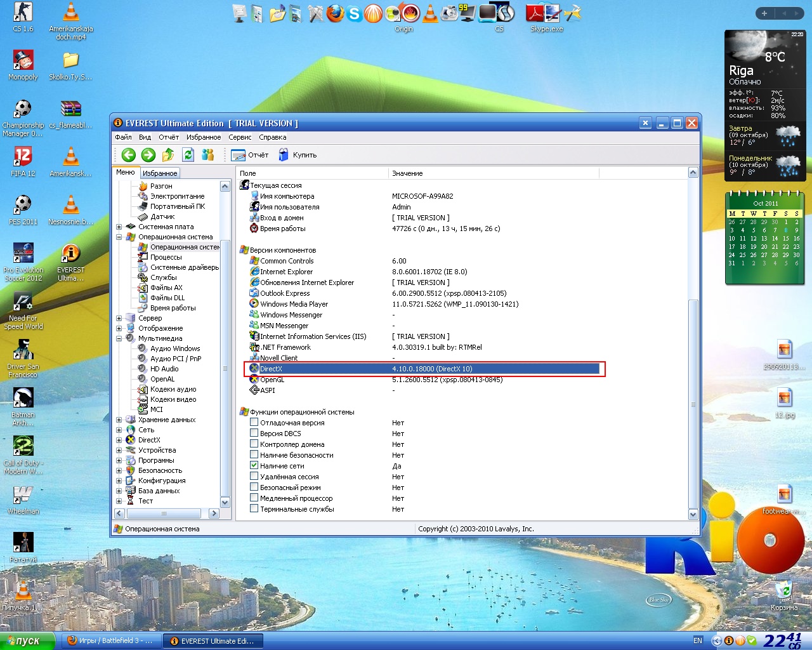
Task: Toggle the Отладочная версия checkbox
Action: (x=254, y=422)
